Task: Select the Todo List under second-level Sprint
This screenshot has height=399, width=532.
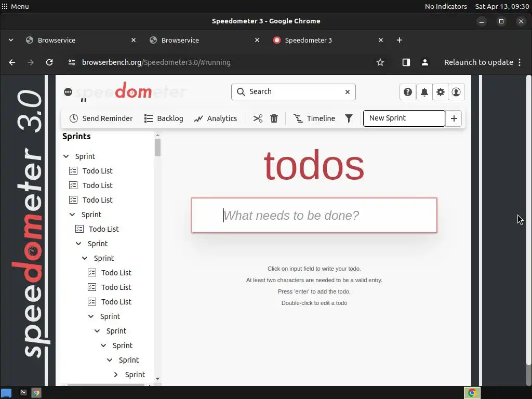Action: click(x=97, y=229)
